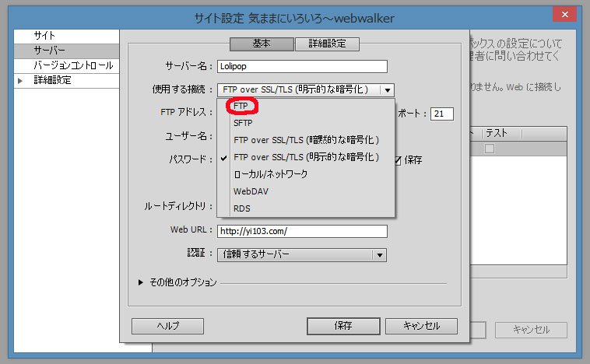This screenshot has height=364, width=590.
Task: Toggle the テスト column checkbox
Action: (x=490, y=149)
